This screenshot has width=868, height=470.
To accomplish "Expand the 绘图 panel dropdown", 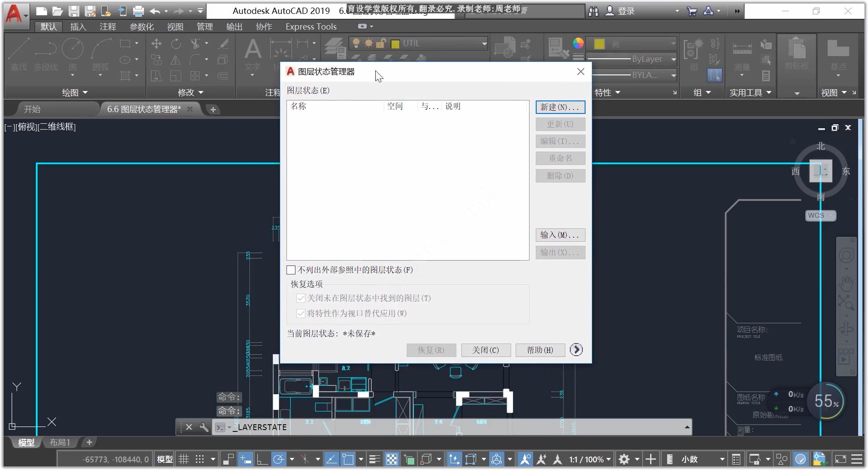I will coord(75,92).
